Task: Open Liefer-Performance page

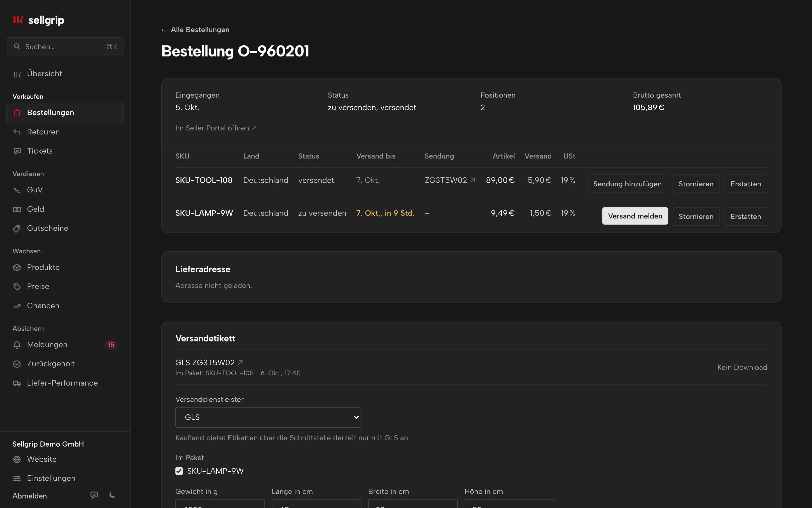Action: pyautogui.click(x=65, y=383)
